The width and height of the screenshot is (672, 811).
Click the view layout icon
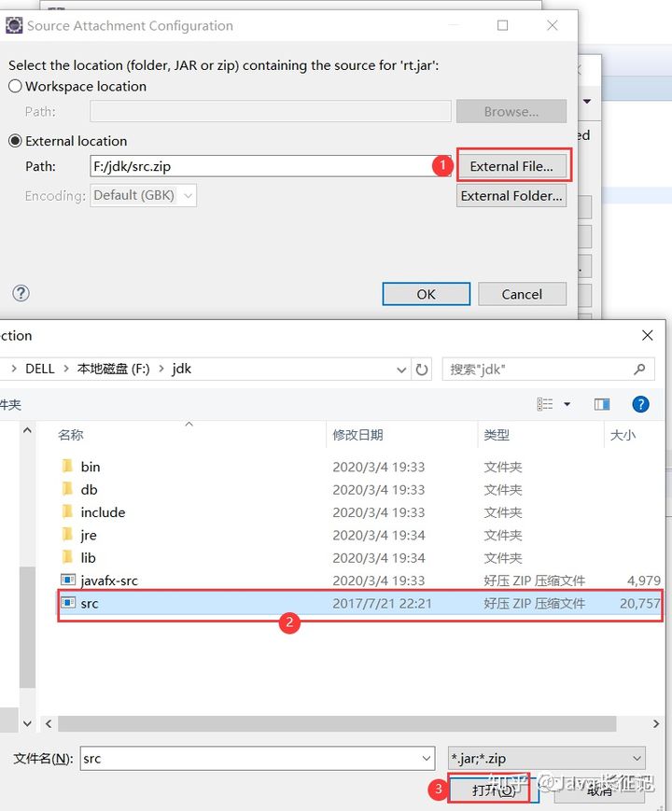[545, 404]
